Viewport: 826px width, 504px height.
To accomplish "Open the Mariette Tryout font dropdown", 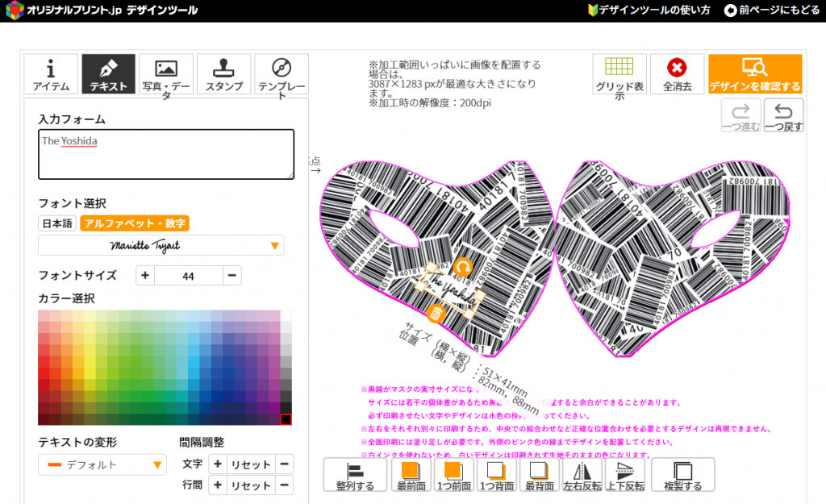I will [x=161, y=245].
